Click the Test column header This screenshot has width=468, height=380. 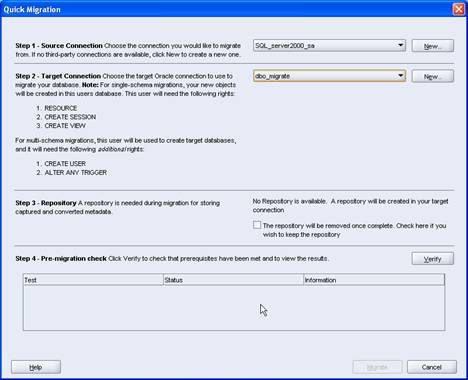point(93,280)
